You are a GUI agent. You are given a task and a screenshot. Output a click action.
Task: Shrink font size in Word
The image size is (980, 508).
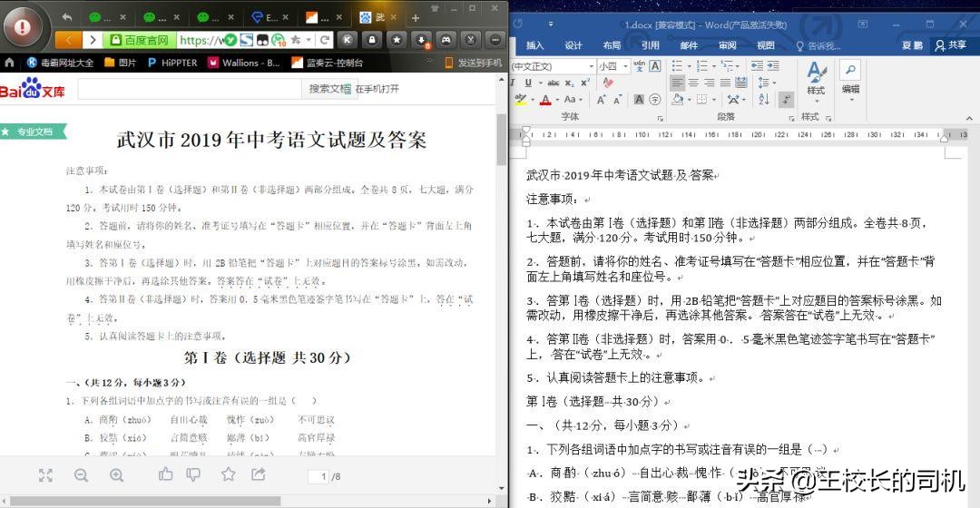617,100
